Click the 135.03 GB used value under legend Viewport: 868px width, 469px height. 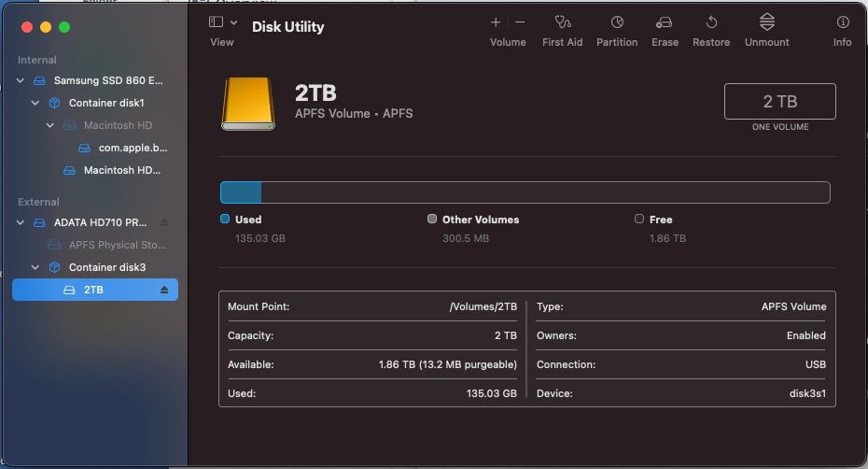click(x=260, y=238)
